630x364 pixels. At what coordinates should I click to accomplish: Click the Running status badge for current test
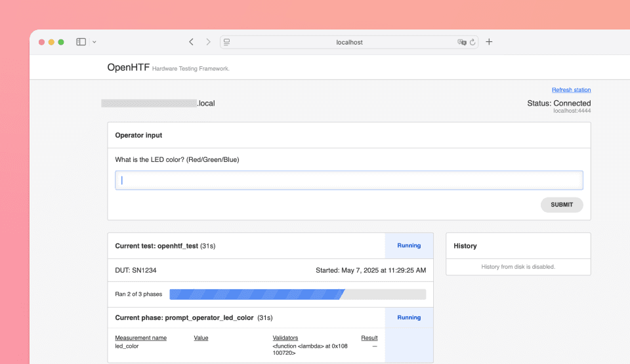click(409, 246)
